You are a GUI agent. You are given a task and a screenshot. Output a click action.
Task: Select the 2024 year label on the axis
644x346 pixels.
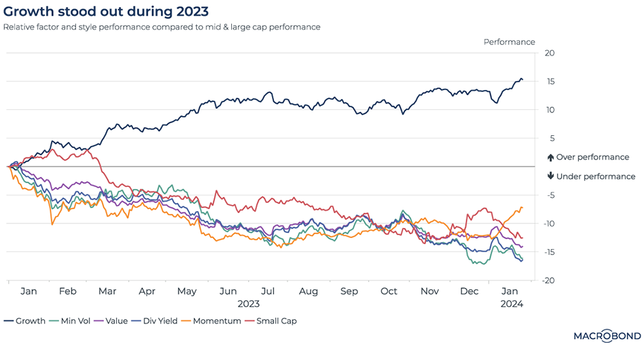click(x=512, y=304)
